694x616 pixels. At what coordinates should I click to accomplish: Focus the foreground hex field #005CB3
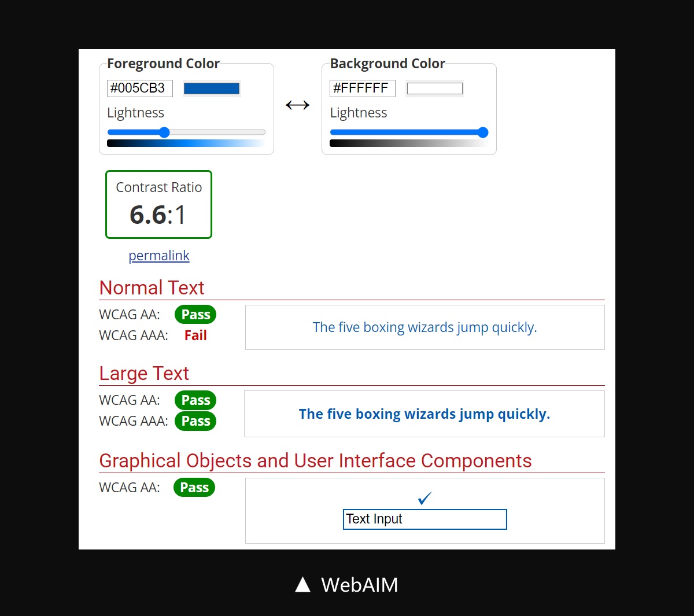tap(139, 88)
